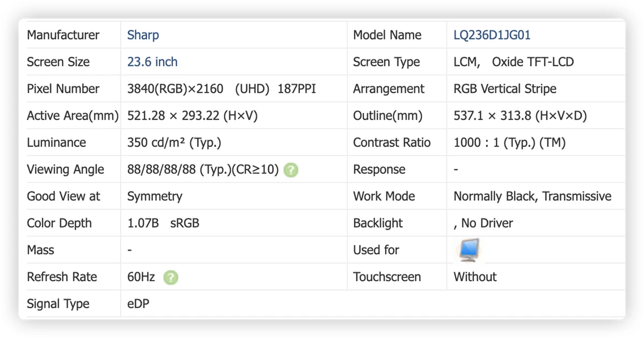Viewport: 644px width, 338px height.
Task: Click the help icon beside Viewing Angle value
Action: tap(291, 170)
